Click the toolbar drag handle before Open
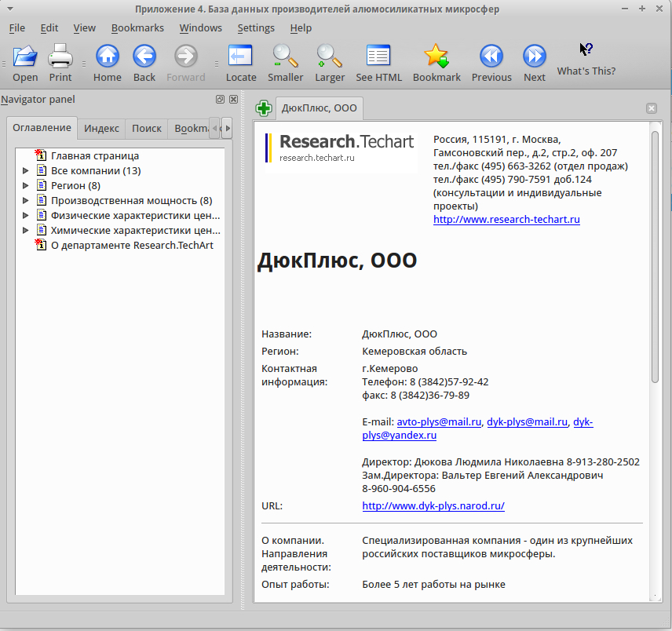The width and height of the screenshot is (672, 631). (4, 64)
